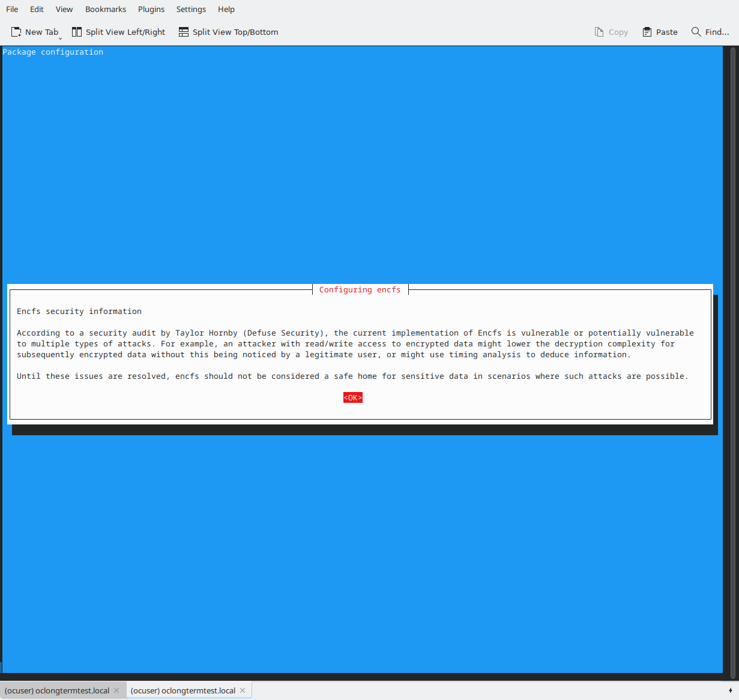Close the first oclongtermtest.local tab
The image size is (739, 700).
click(116, 690)
